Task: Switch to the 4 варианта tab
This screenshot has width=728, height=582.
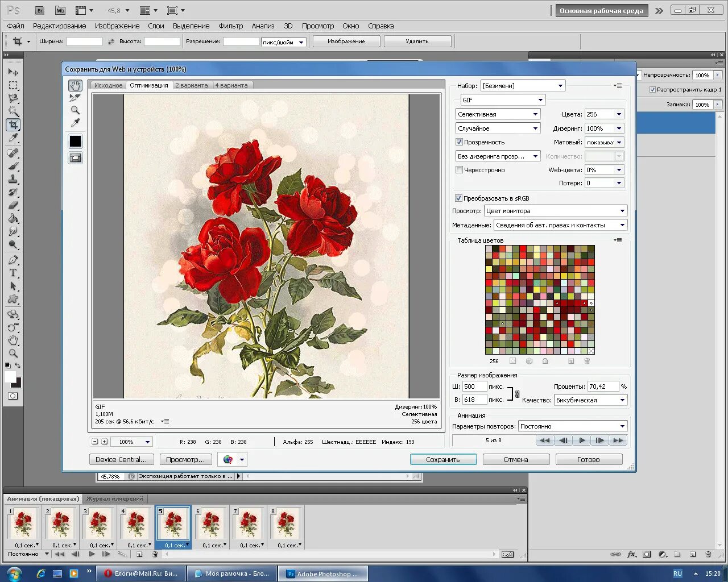Action: click(x=231, y=85)
